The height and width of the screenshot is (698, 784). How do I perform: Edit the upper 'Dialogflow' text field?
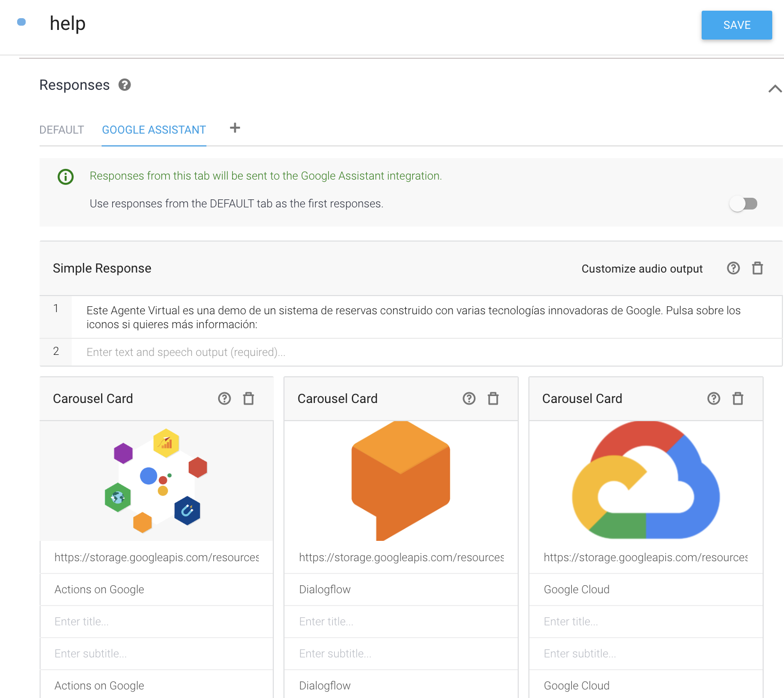click(401, 590)
